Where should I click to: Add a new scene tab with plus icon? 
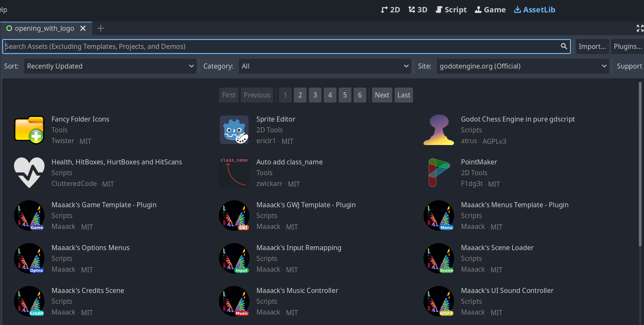[101, 29]
